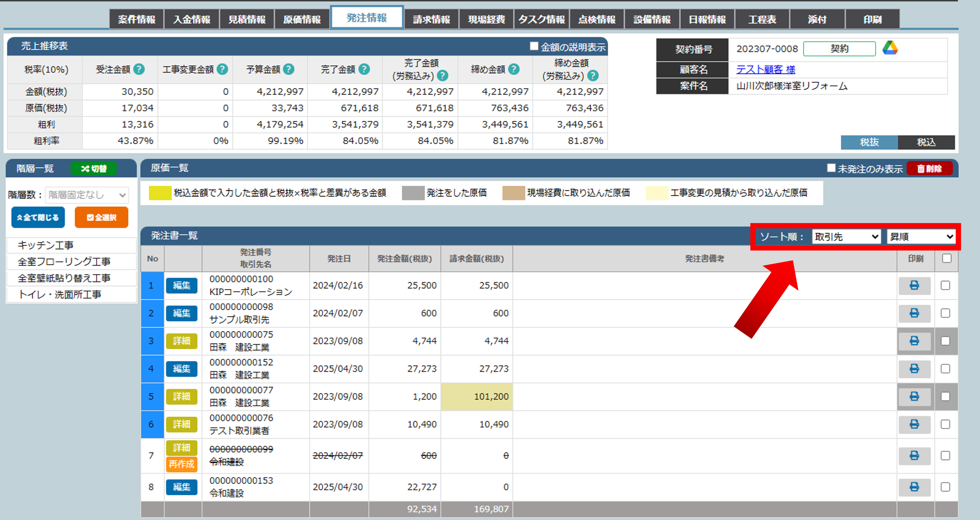980x520 pixels.
Task: Select キッチン工事 in the hierarchy list
Action: [46, 245]
